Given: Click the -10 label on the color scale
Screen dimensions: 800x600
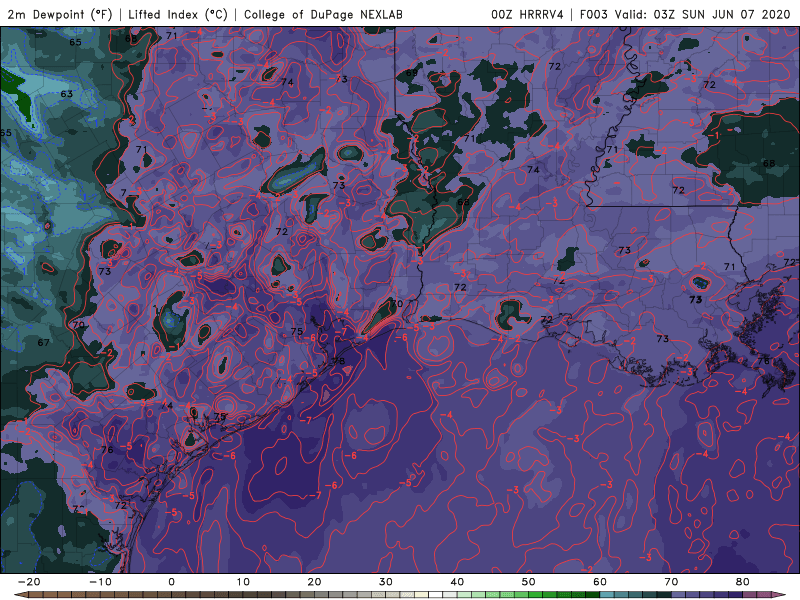Looking at the screenshot, I should point(100,582).
